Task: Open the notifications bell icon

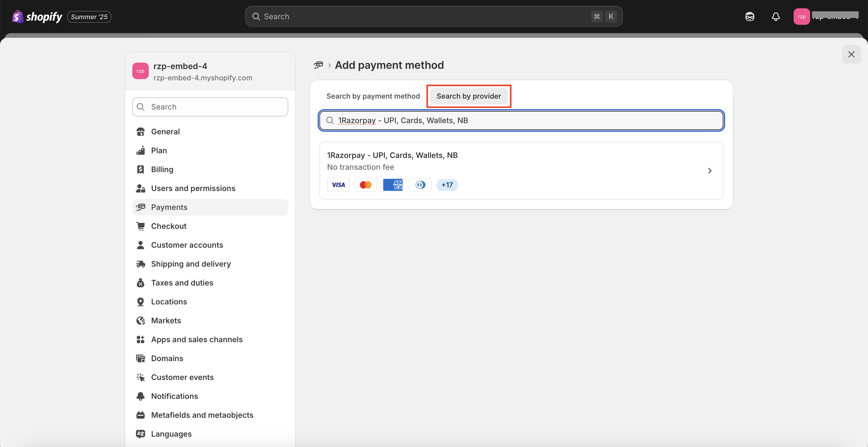Action: pos(776,17)
